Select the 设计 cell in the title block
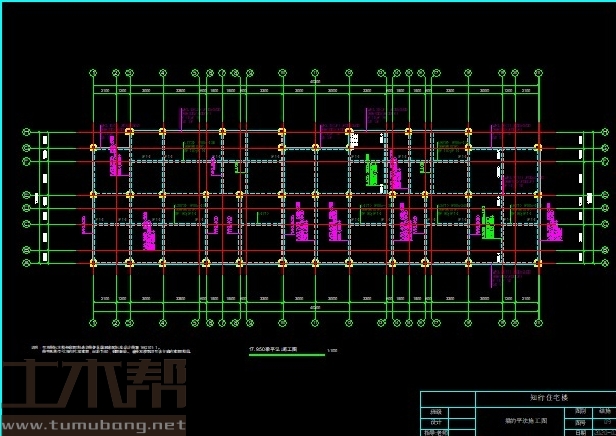Screen dimensions: 616x436 (x=436, y=421)
